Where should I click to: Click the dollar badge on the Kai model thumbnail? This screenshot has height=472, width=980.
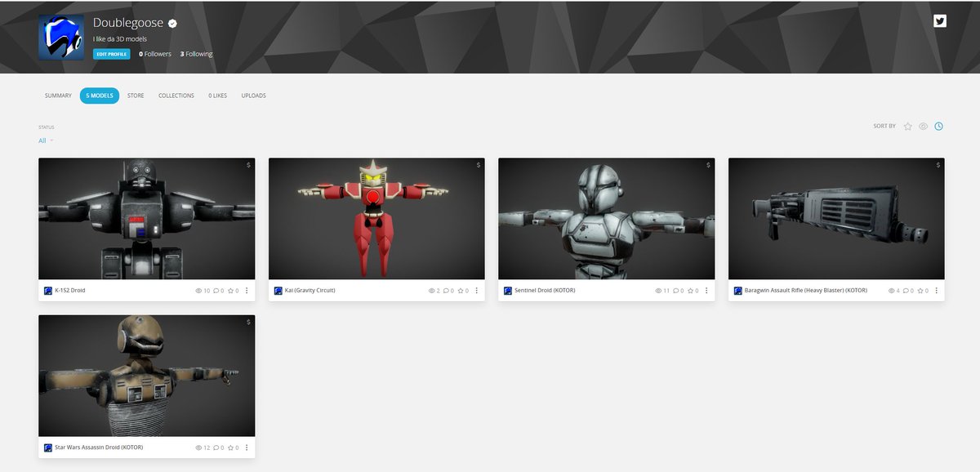pos(479,165)
